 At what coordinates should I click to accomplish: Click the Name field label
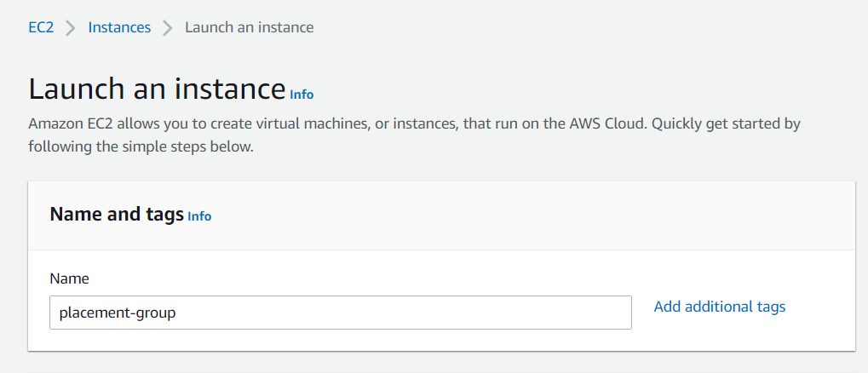pyautogui.click(x=69, y=278)
